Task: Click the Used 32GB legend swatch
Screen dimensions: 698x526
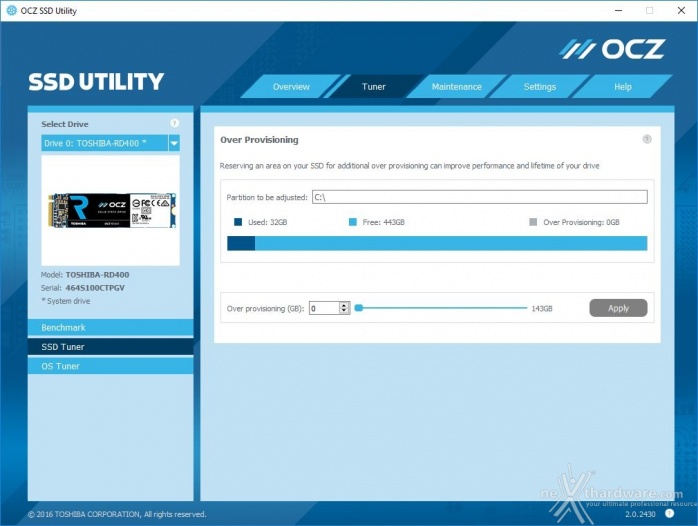Action: pos(238,222)
